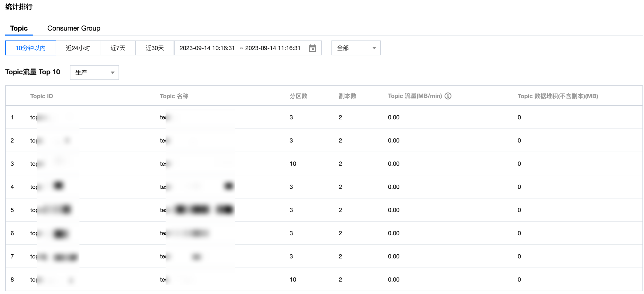This screenshot has height=294, width=644.
Task: Open the date range calendar picker
Action: pyautogui.click(x=312, y=48)
